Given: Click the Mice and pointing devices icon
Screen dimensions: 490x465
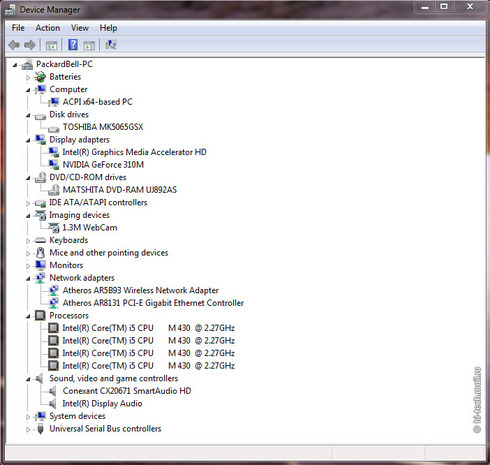Looking at the screenshot, I should 41,253.
